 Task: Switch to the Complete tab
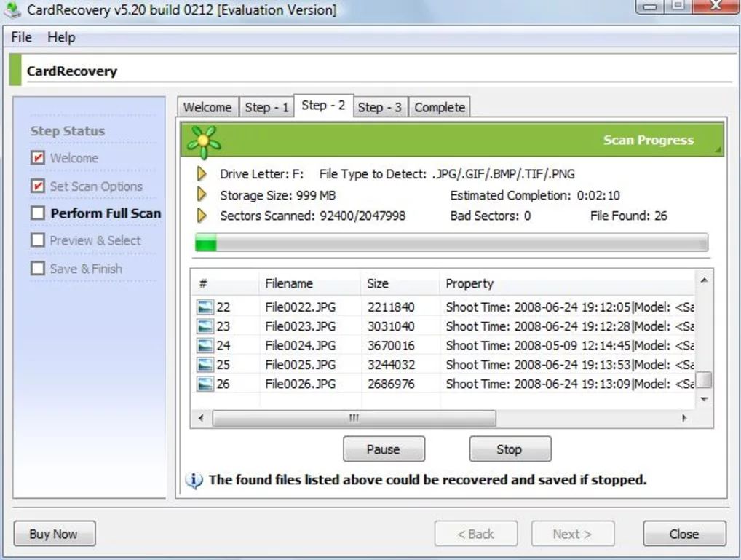[440, 107]
